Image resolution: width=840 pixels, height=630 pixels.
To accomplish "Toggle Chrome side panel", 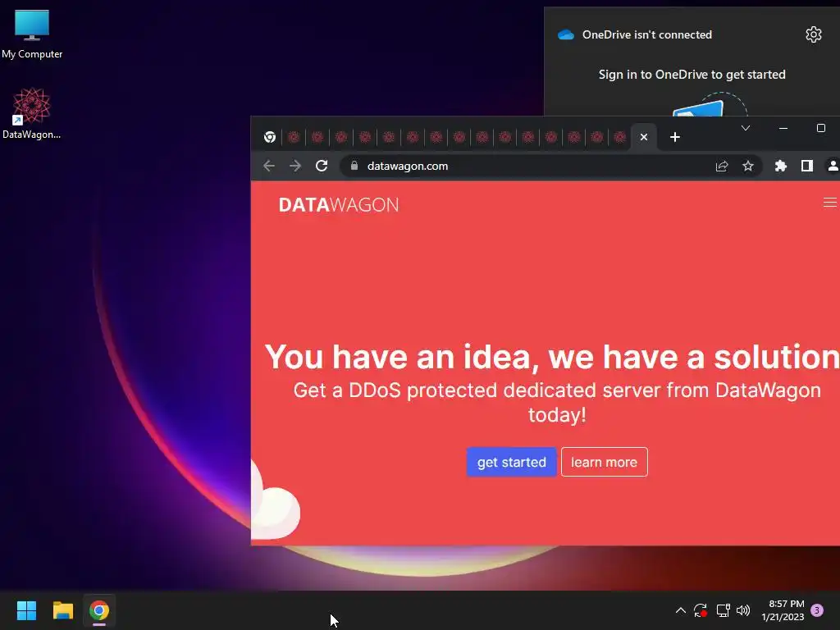I will (807, 166).
